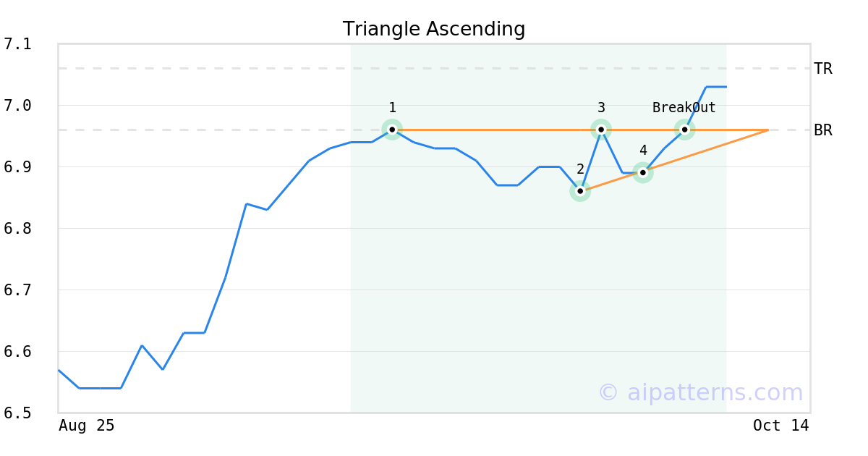Click the "BreakOut" text label

(684, 108)
